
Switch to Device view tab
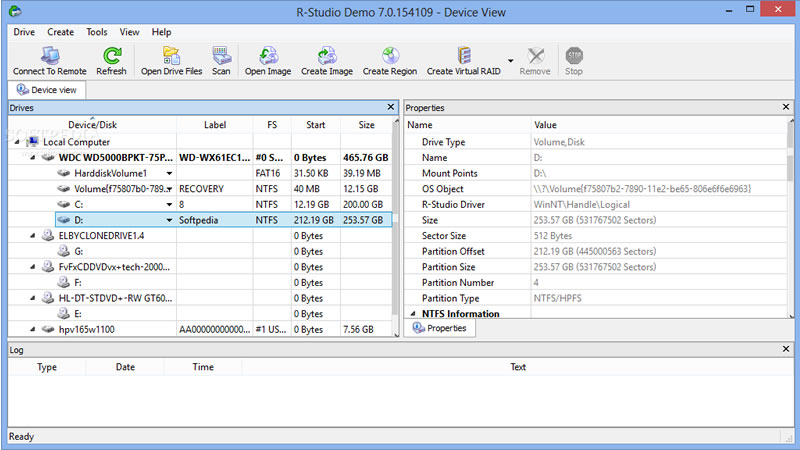(x=47, y=90)
